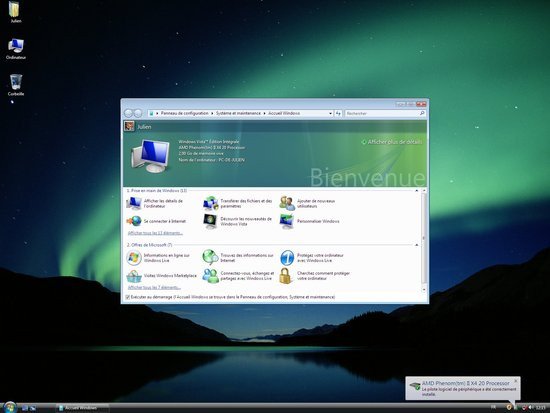550x413 pixels.
Task: Click the switch windows quick launch icon
Action: [x=33, y=408]
